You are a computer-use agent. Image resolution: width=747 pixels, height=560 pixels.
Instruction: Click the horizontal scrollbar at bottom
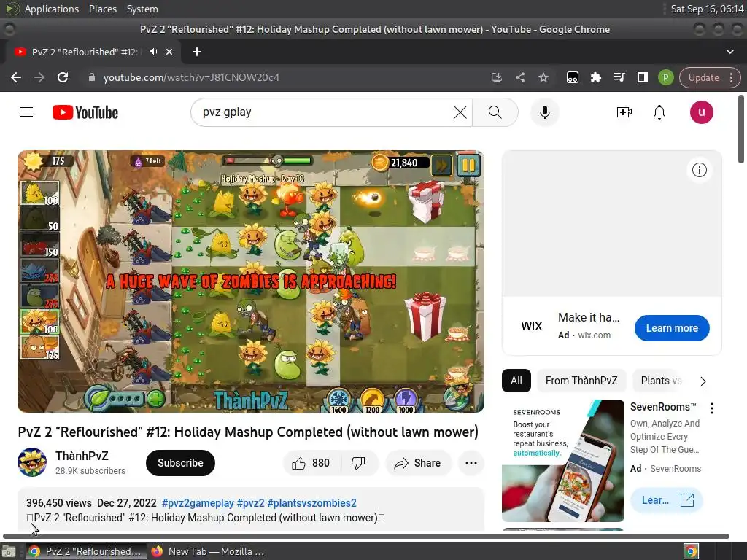click(366, 536)
